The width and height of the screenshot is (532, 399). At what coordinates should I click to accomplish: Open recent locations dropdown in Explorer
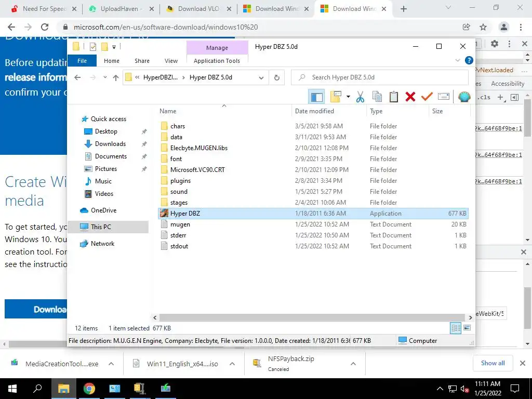pos(105,77)
